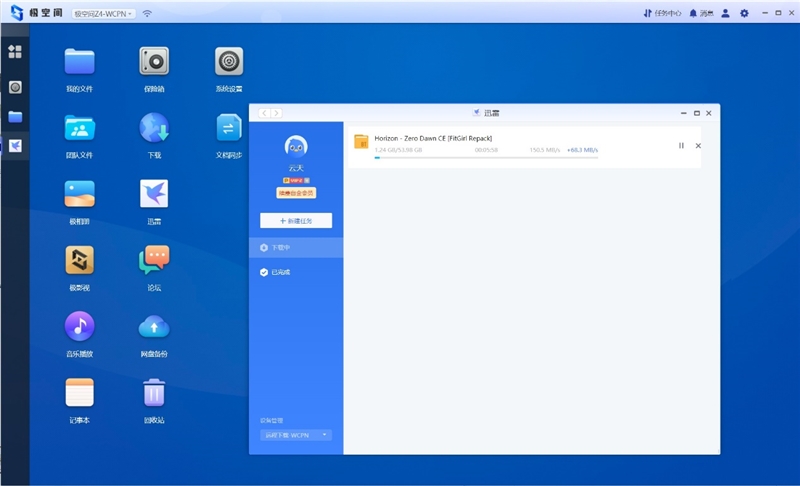The height and width of the screenshot is (486, 800).
Task: Click the user account icon in top bar
Action: (725, 13)
